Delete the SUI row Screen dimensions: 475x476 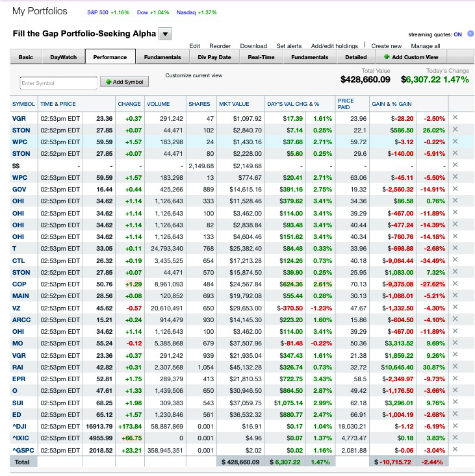click(455, 402)
